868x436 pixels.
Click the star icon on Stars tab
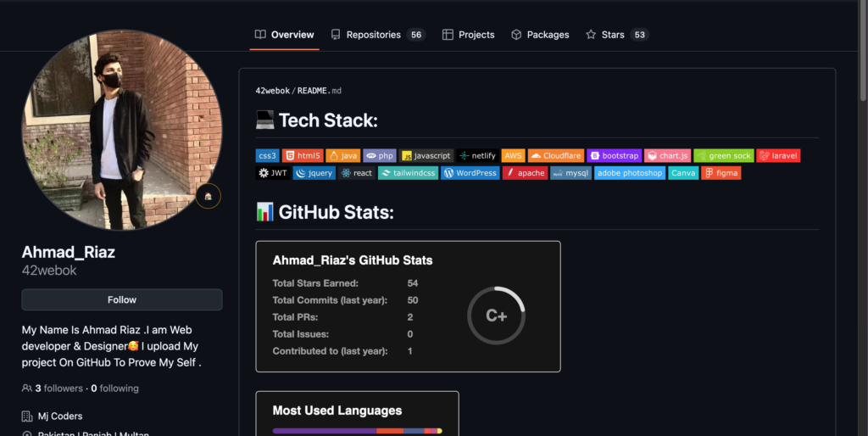(591, 35)
